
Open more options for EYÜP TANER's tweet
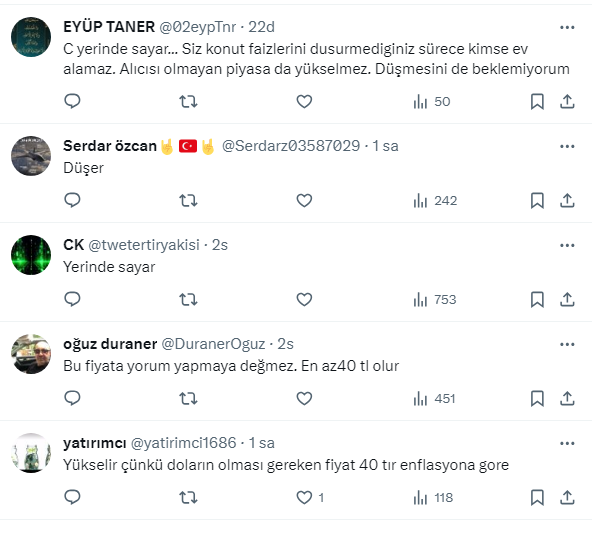click(567, 28)
